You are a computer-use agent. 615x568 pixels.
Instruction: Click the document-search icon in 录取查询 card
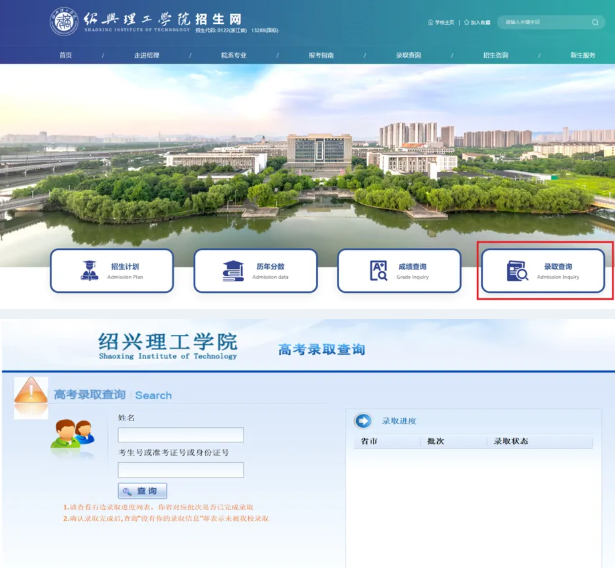517,271
